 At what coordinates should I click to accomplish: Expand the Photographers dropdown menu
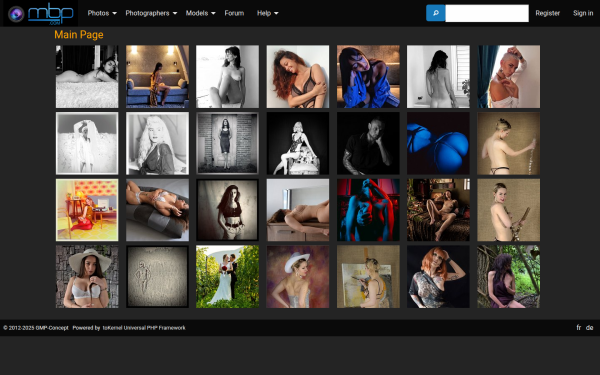click(151, 13)
